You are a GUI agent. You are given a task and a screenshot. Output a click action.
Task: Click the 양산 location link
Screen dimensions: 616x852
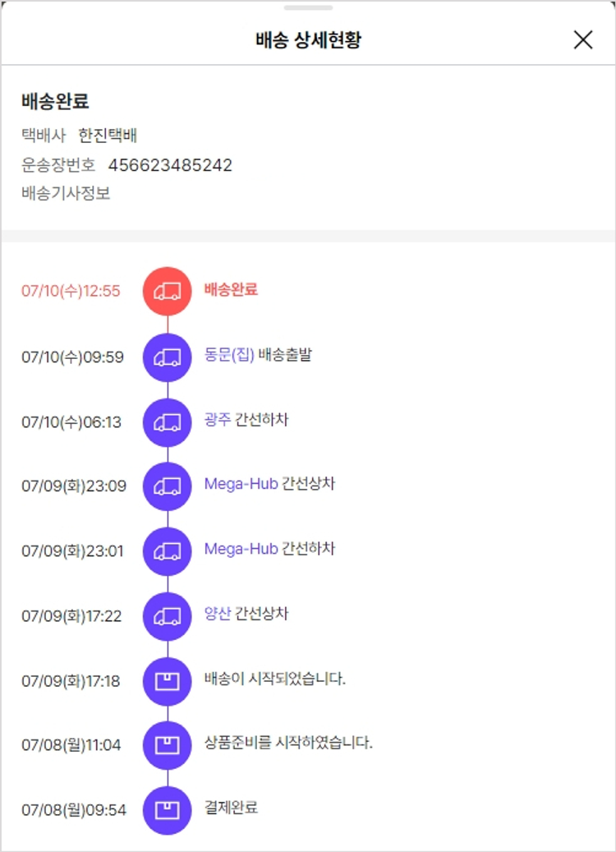218,614
